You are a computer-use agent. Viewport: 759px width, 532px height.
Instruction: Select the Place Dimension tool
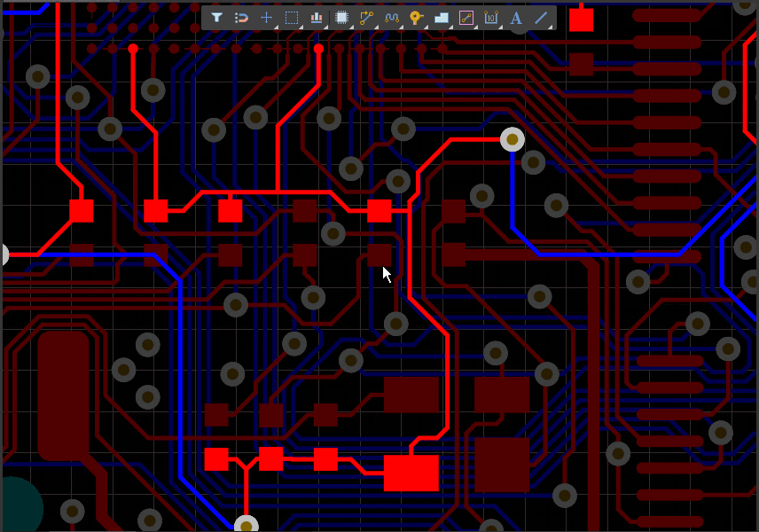click(x=491, y=18)
